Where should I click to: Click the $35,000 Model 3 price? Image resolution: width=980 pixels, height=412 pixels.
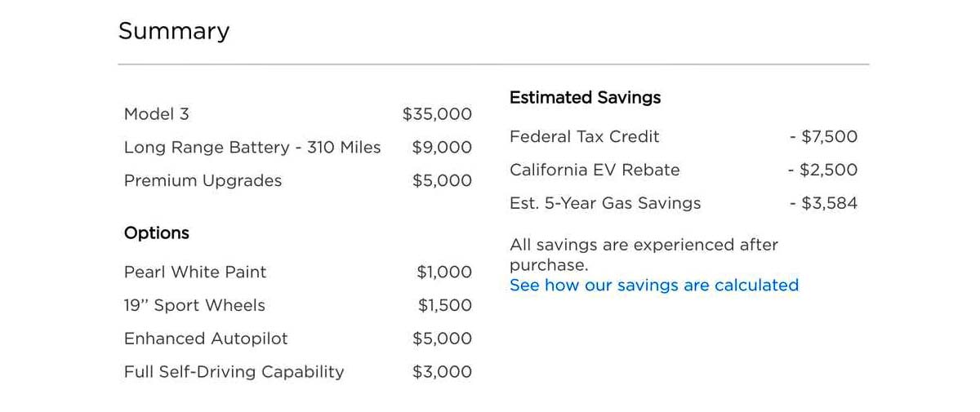pyautogui.click(x=437, y=114)
